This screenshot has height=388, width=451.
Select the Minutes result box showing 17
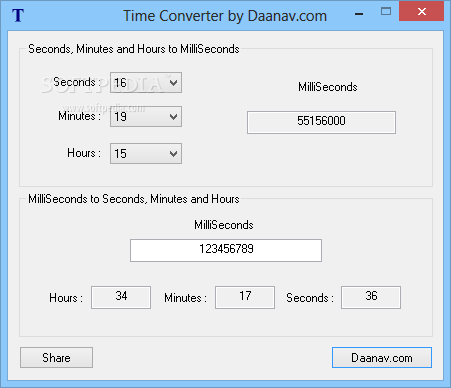(x=245, y=297)
